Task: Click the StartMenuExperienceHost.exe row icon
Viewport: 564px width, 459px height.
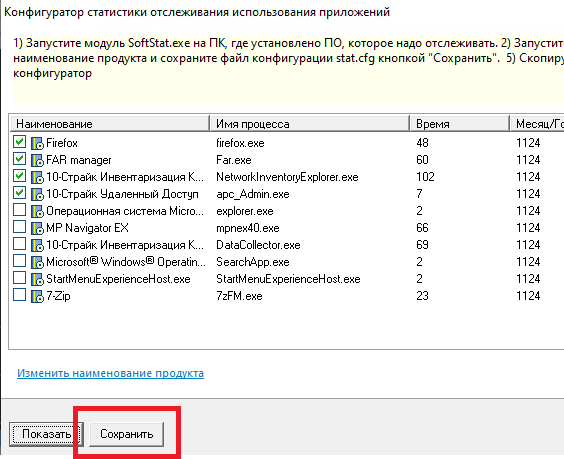Action: coord(37,279)
